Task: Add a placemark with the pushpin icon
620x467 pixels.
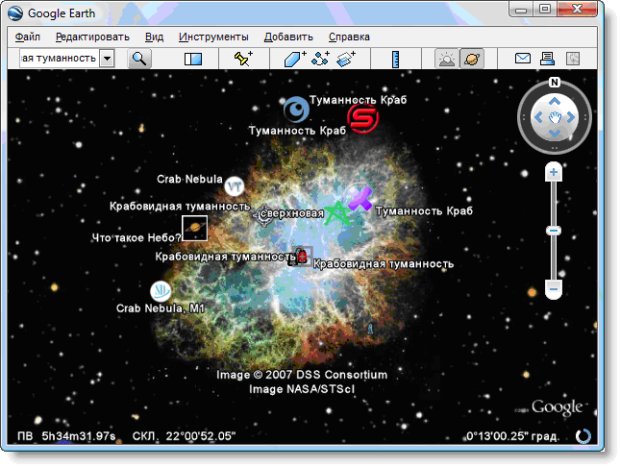Action: pos(243,59)
